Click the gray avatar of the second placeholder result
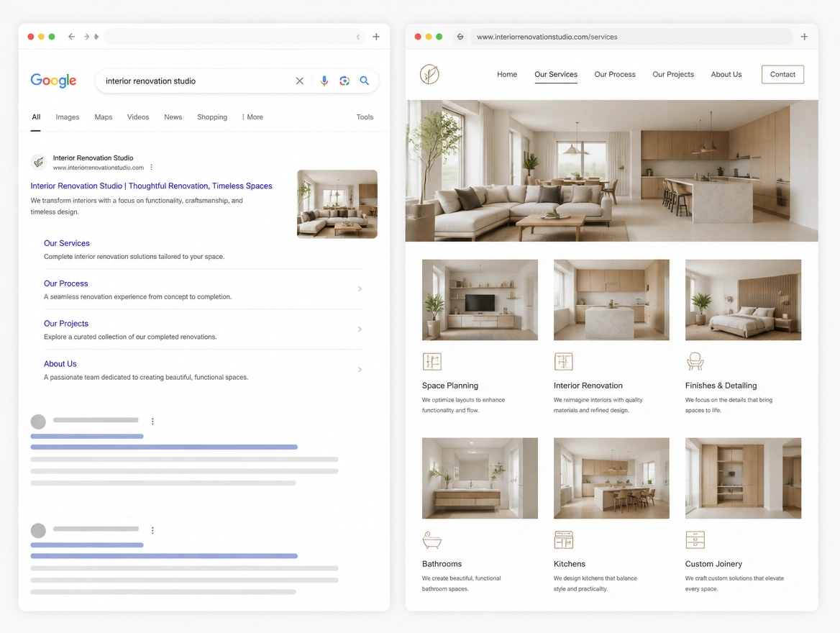Screen dimensions: 840x633 (x=38, y=531)
